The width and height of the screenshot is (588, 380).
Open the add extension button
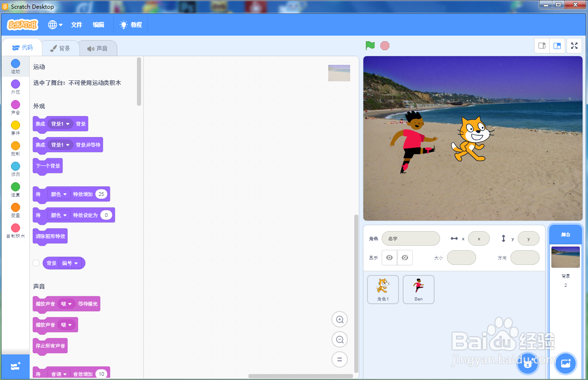[x=16, y=366]
